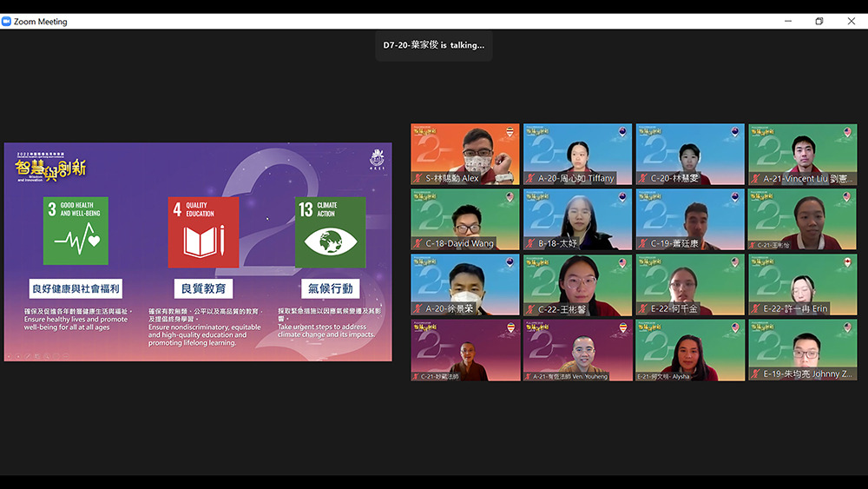
Task: Click the 葉家俊 is talking notification
Action: coord(434,45)
